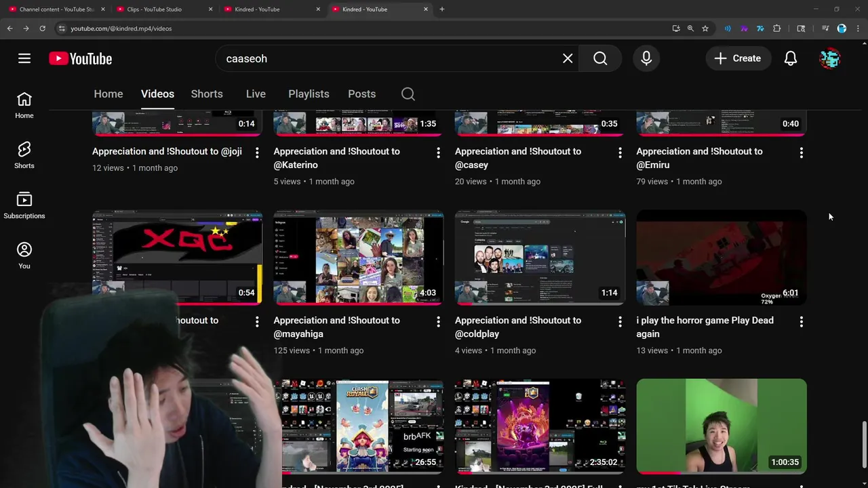Open the Chrome profile avatar
The height and width of the screenshot is (488, 868).
pyautogui.click(x=842, y=28)
